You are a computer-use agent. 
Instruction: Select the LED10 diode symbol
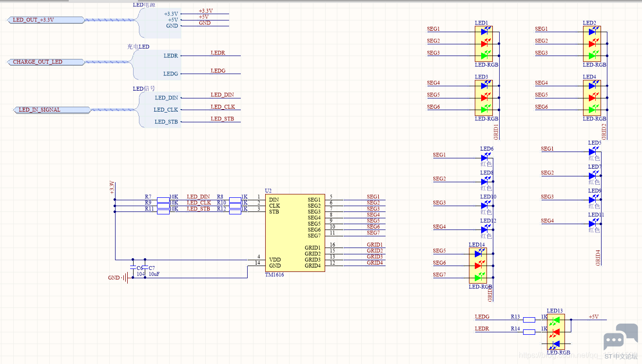485,205
